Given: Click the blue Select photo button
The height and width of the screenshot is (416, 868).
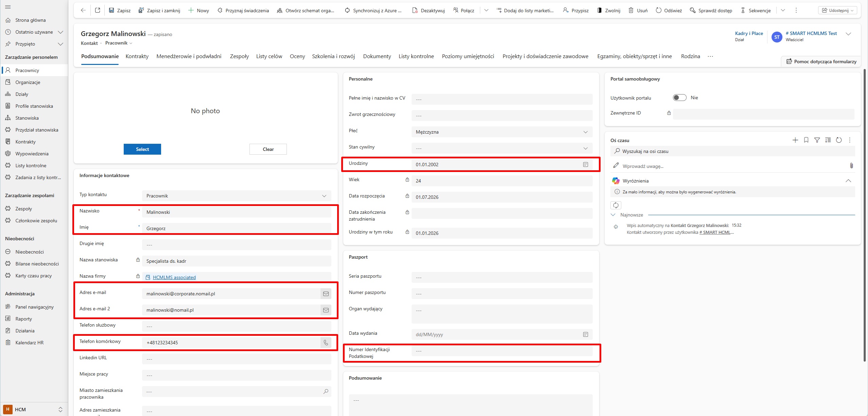Looking at the screenshot, I should click(x=142, y=149).
